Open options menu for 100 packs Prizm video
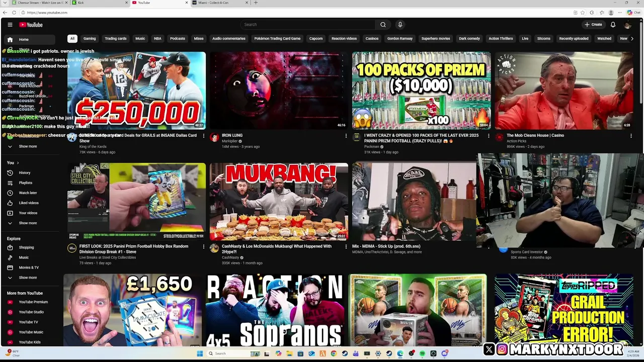The width and height of the screenshot is (644, 362). (488, 136)
